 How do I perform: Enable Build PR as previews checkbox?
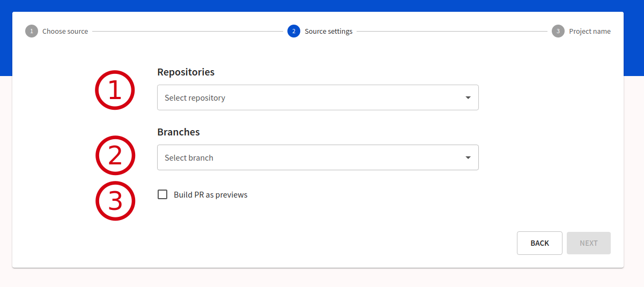point(162,194)
